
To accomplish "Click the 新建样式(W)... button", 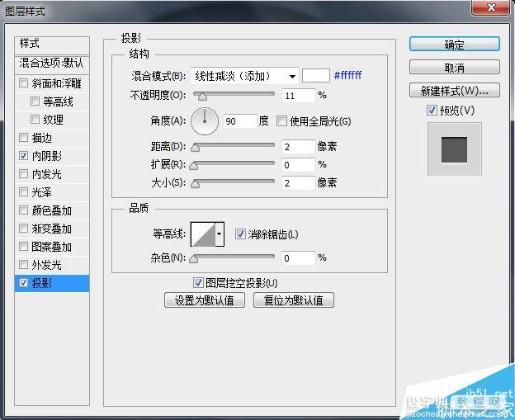I will point(455,90).
